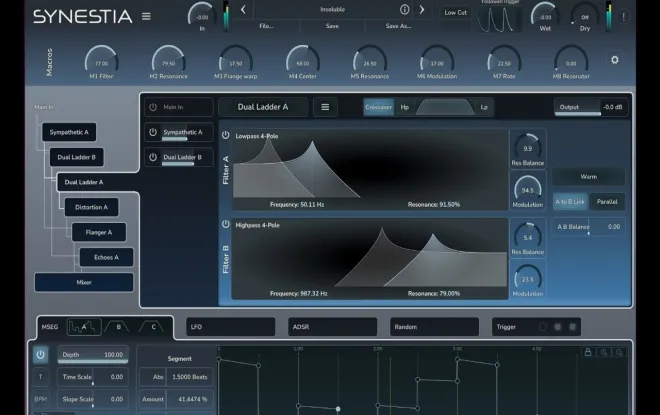660x415 pixels.
Task: Open the macros settings gear
Action: (615, 60)
